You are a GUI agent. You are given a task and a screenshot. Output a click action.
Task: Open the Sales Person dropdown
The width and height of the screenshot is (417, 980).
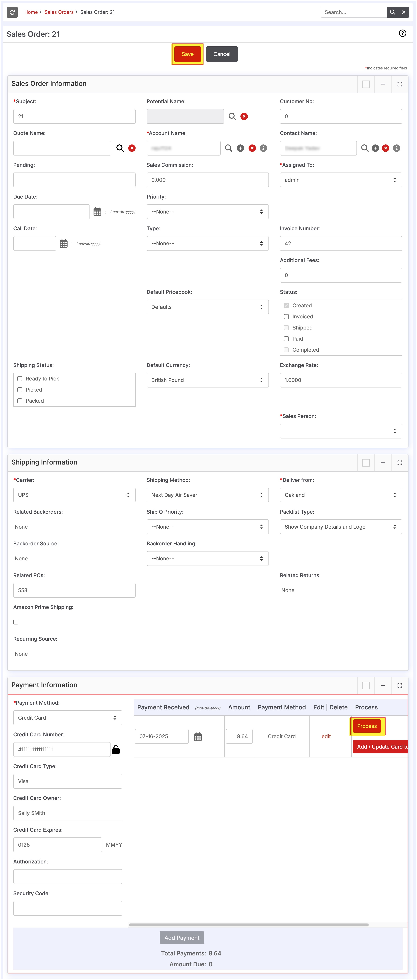point(341,431)
